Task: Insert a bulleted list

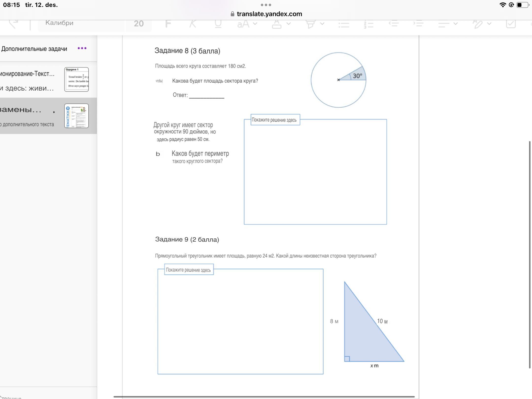Action: (344, 24)
